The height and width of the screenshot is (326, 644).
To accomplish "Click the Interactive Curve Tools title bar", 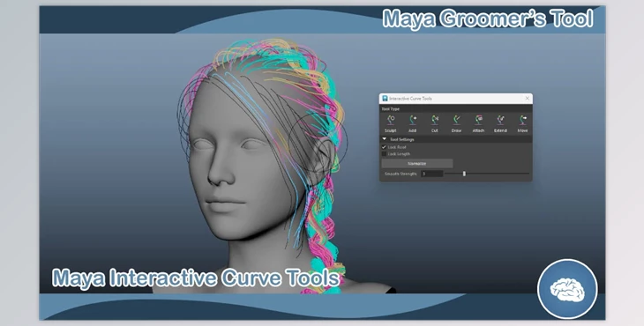I will pos(456,99).
